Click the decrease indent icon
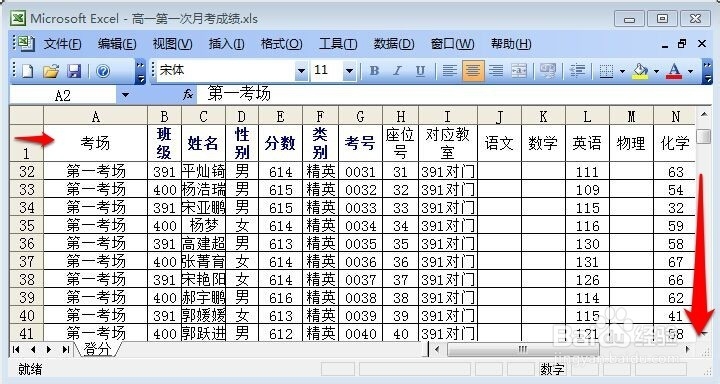 tap(577, 71)
